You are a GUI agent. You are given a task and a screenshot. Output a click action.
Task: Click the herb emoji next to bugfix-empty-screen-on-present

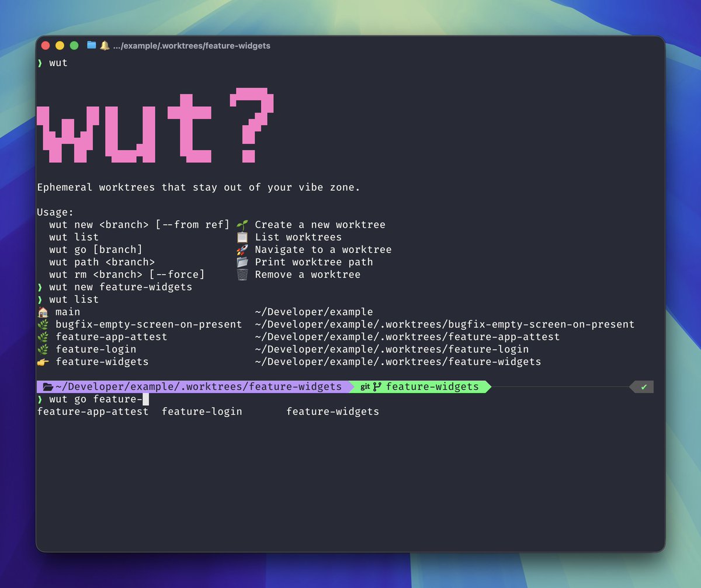pos(43,324)
